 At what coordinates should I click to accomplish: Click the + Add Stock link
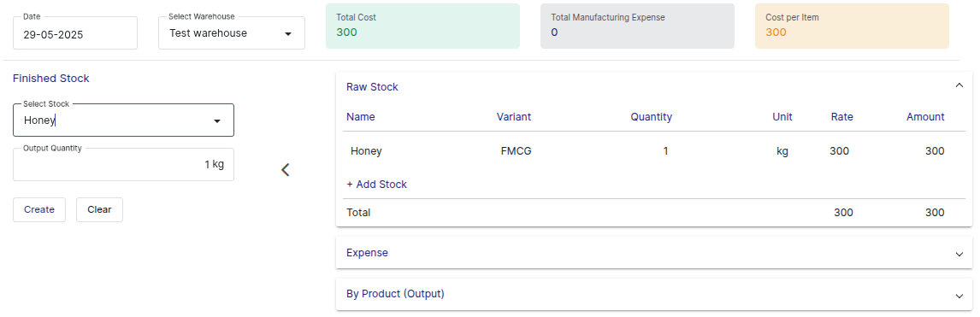point(377,184)
